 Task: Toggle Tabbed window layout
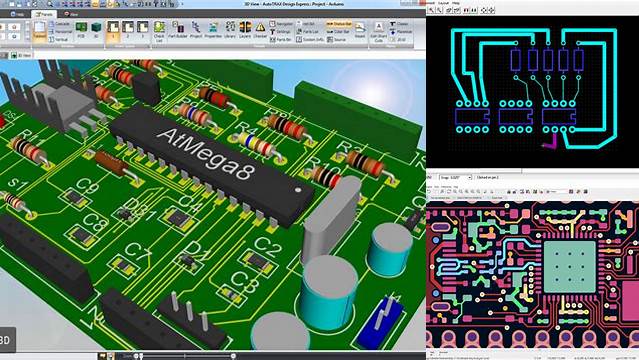(40, 31)
